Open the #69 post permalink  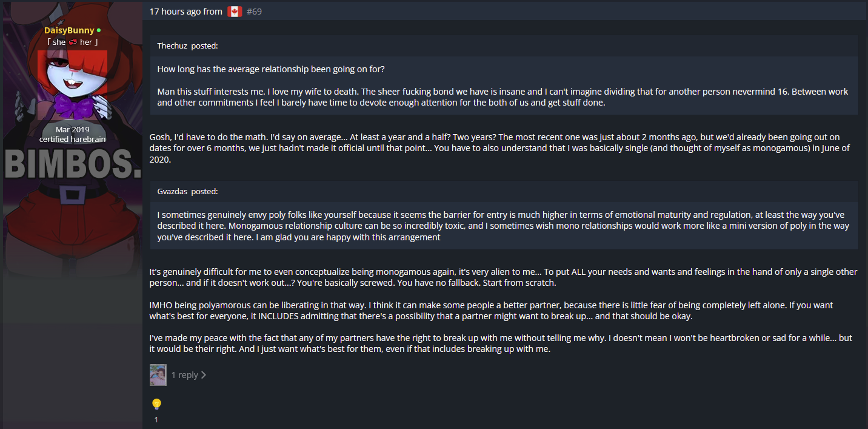click(x=255, y=12)
